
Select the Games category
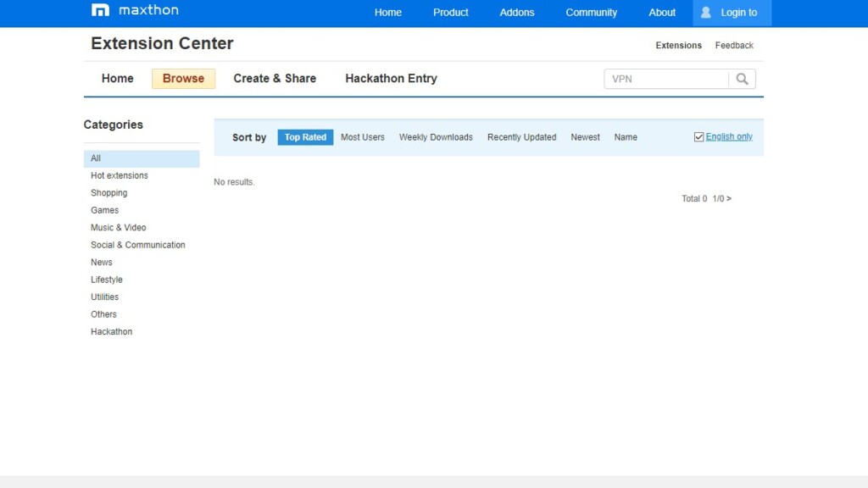coord(104,210)
